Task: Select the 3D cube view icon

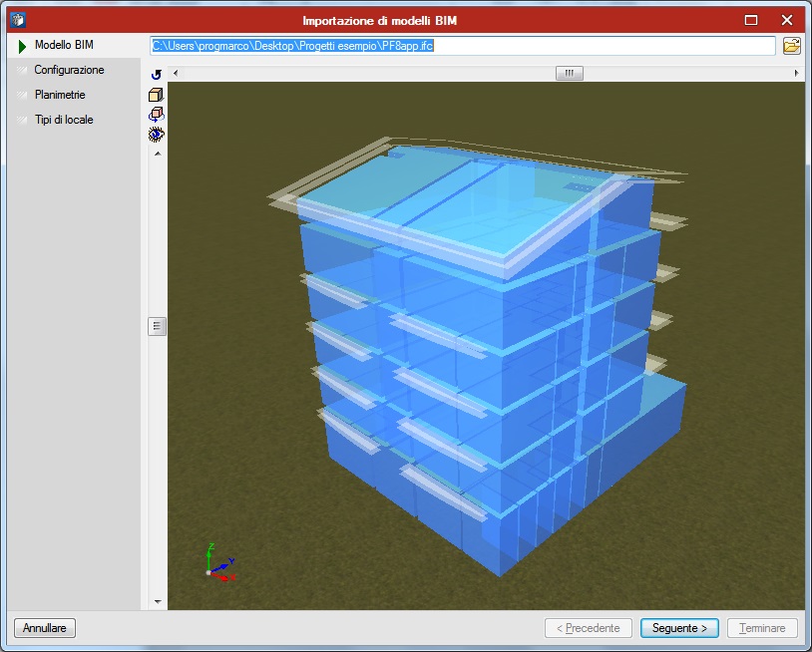Action: click(157, 95)
